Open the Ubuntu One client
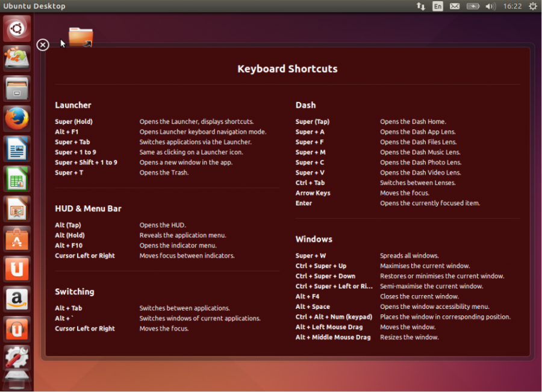542x392 pixels. pos(16,269)
